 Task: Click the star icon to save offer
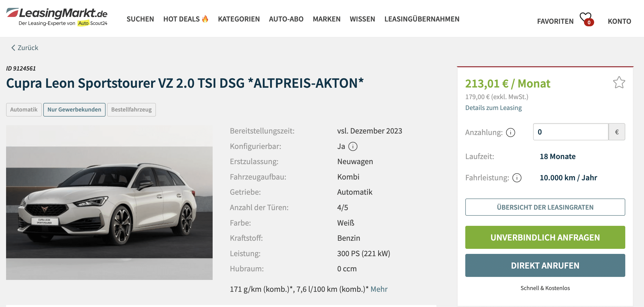point(619,83)
